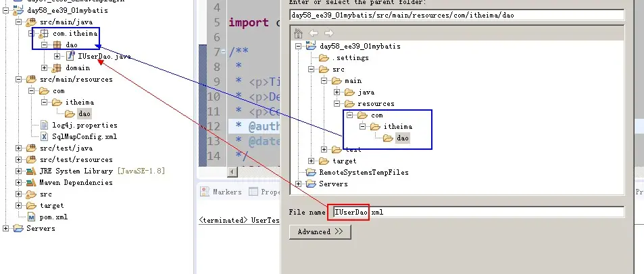
Task: Collapse the com node in the dialog tree
Action: 349,115
